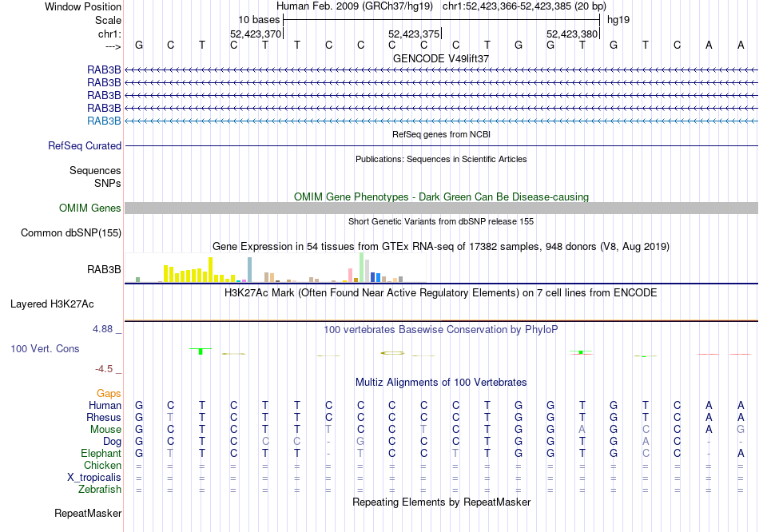Open the H3K27Ac Mark track title

pos(441,293)
